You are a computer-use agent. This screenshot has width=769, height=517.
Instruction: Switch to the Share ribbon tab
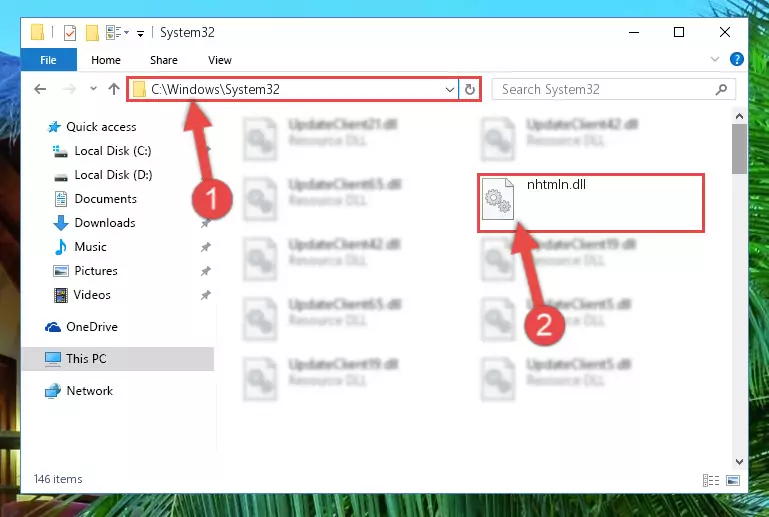pos(164,60)
